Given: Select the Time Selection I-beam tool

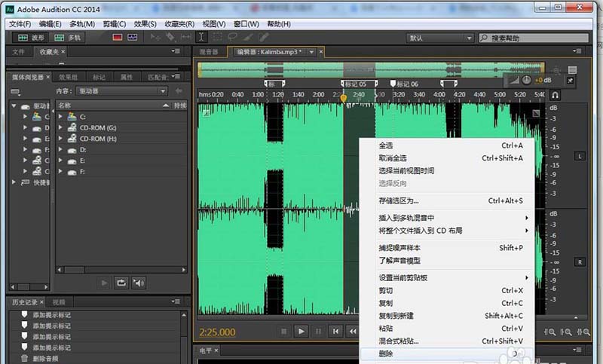Looking at the screenshot, I should coord(201,37).
